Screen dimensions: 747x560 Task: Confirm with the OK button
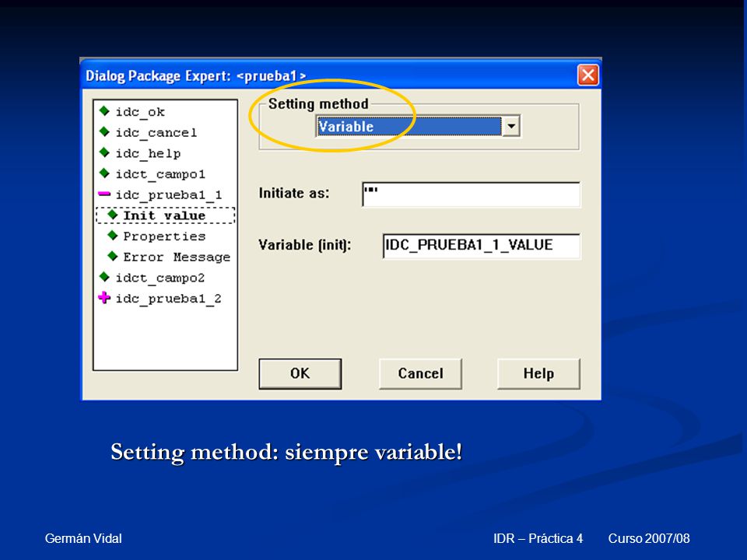tap(300, 374)
